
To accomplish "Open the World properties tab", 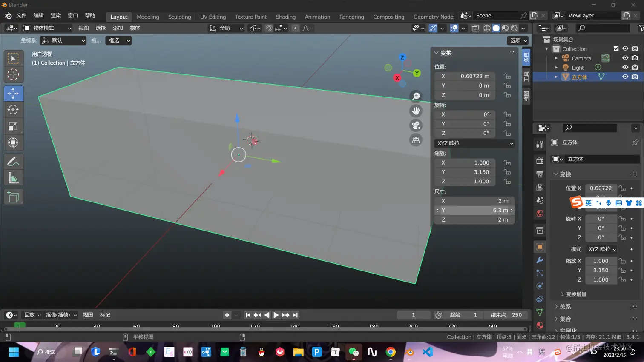I will tap(540, 213).
